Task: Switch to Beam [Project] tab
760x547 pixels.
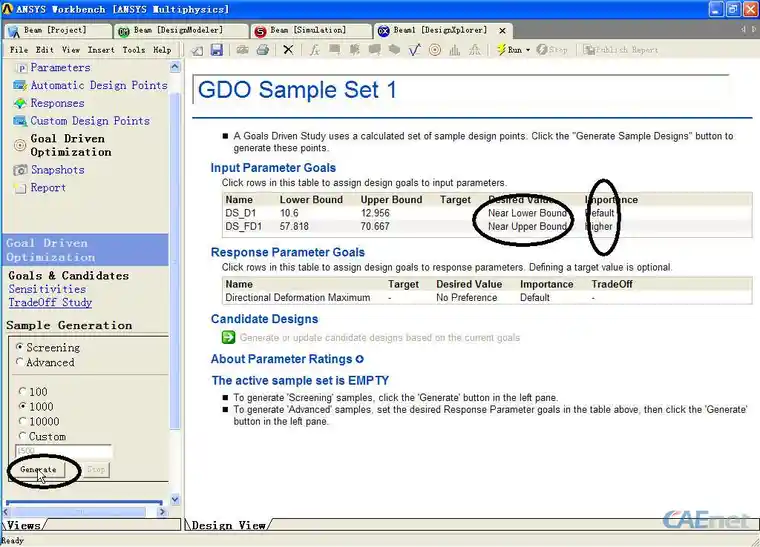Action: [57, 31]
